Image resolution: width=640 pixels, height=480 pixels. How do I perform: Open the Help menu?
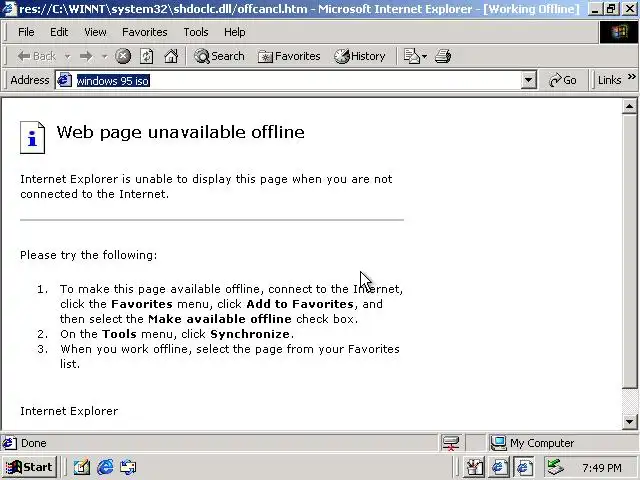click(235, 32)
